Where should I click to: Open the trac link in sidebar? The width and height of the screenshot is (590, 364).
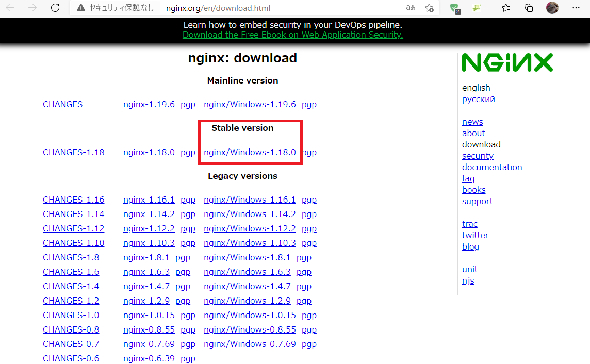(x=470, y=224)
